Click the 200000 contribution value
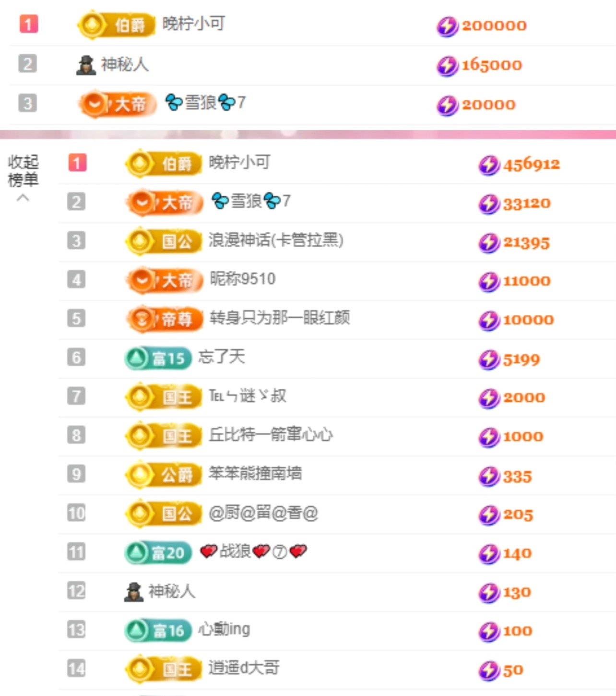 pos(494,25)
